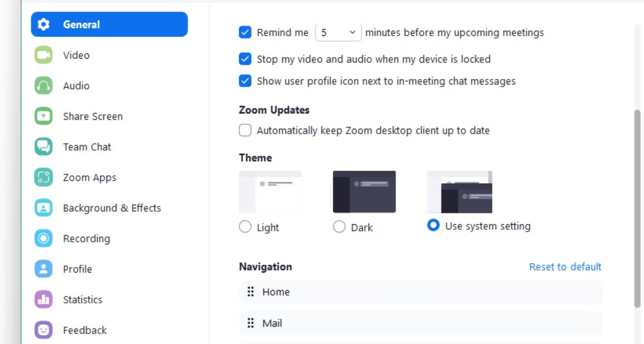Viewport: 644px width, 344px height.
Task: Click the Zoom Apps label in sidebar
Action: click(x=89, y=177)
